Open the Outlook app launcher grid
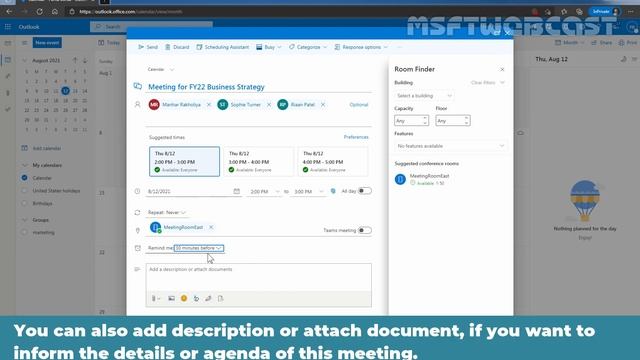Screen dimensions: 640x360 tap(7, 27)
